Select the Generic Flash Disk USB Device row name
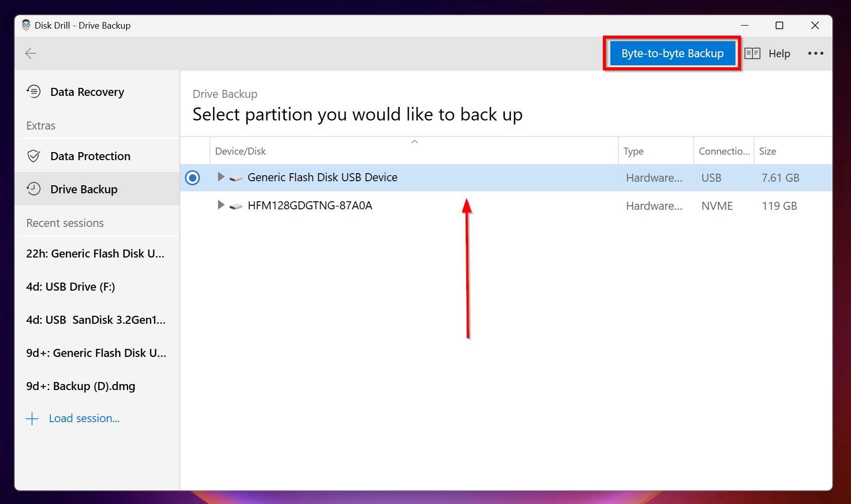 (x=323, y=177)
